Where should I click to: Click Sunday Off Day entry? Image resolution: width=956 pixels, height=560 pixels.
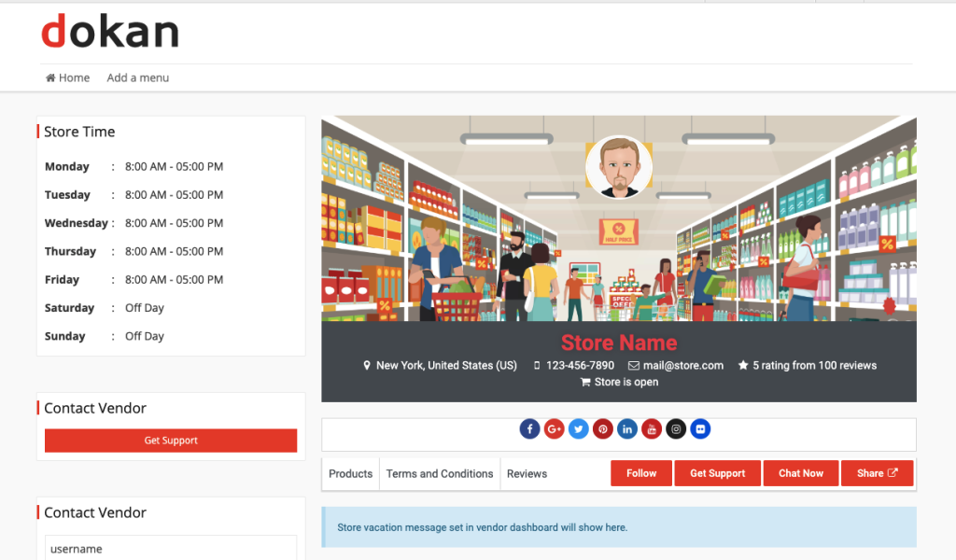coord(145,336)
